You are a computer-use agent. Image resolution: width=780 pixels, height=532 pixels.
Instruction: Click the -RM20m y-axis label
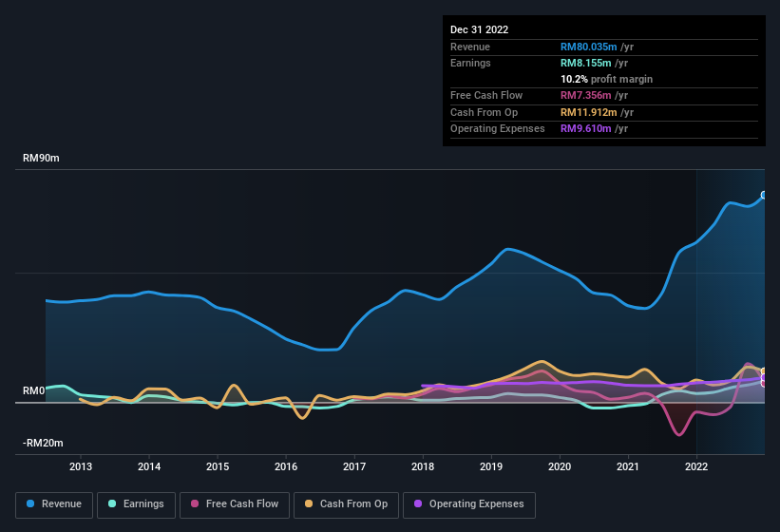pos(43,444)
